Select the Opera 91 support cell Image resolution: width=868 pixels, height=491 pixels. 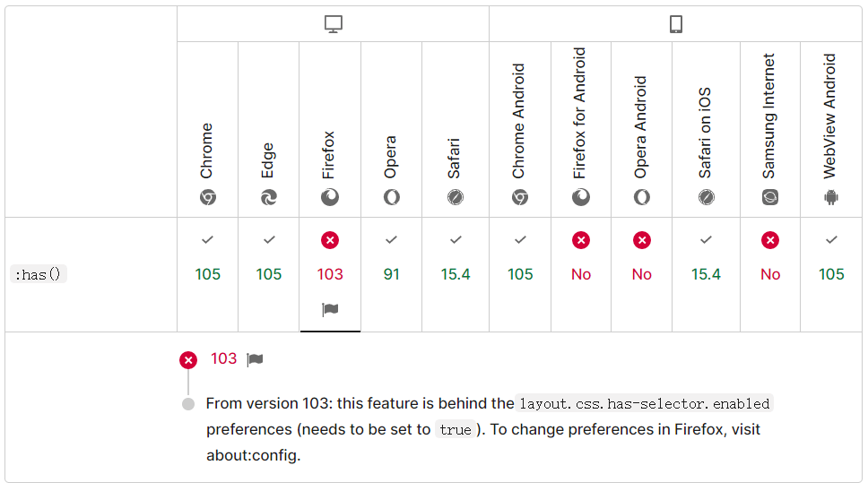click(391, 275)
